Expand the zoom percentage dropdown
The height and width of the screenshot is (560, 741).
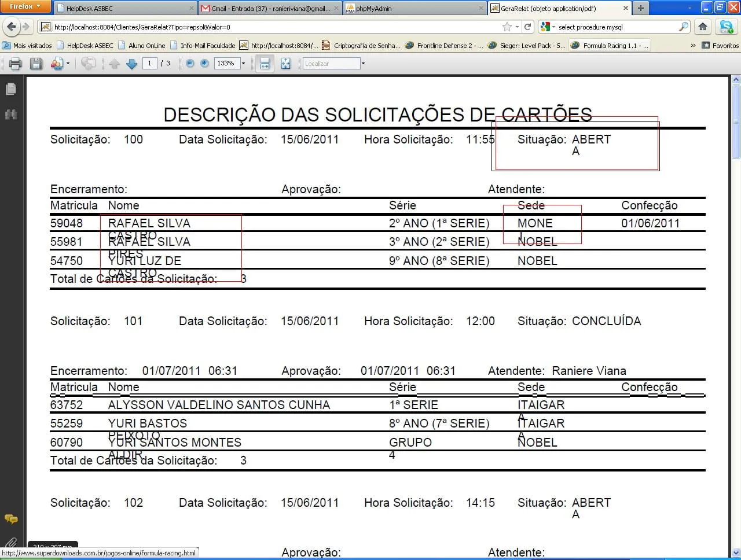[x=243, y=64]
